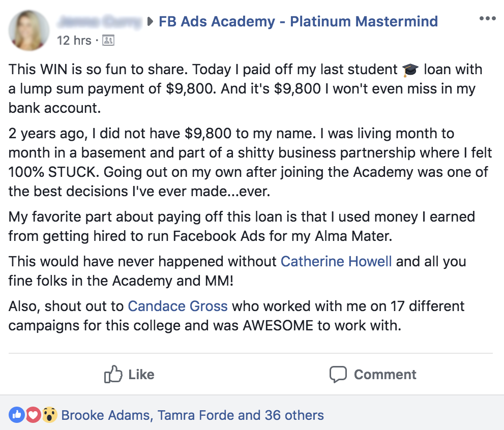Open Catherine Howell's tagged profile
The height and width of the screenshot is (430, 504).
[336, 262]
